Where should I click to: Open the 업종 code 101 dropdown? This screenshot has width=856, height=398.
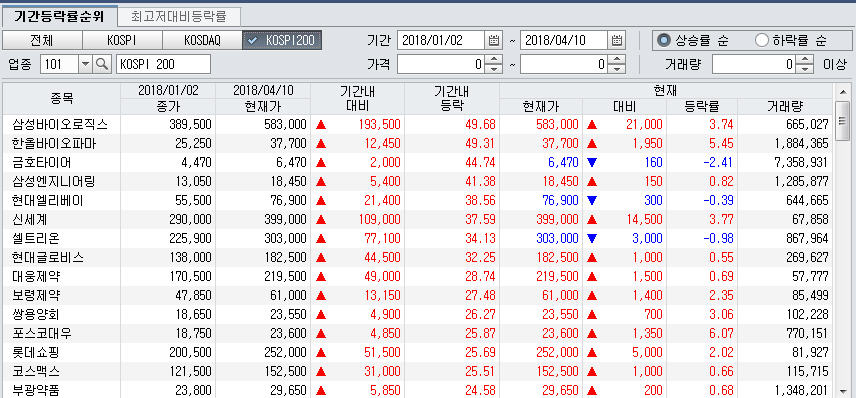(x=86, y=64)
